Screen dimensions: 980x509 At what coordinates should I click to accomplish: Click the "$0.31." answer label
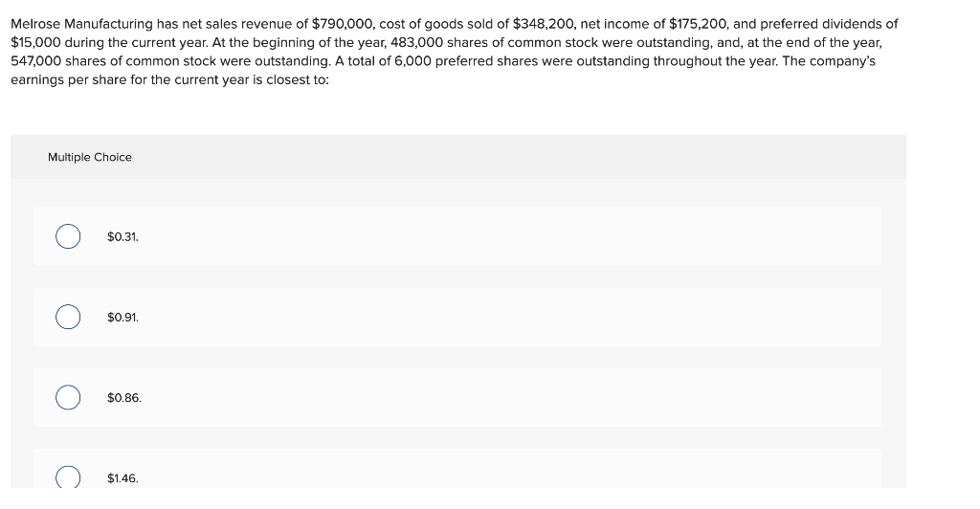pos(122,237)
